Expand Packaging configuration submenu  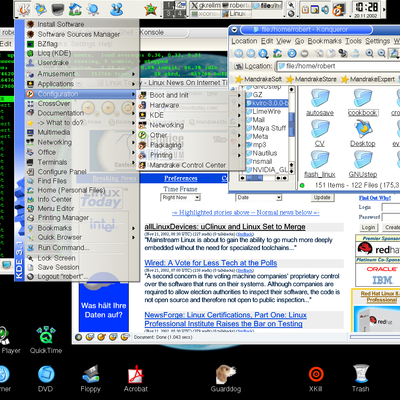coord(190,145)
